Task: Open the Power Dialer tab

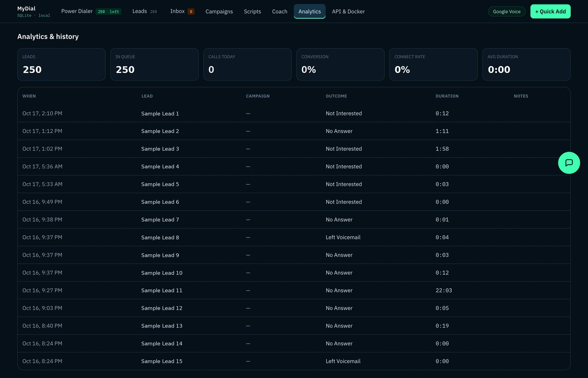Action: point(91,11)
